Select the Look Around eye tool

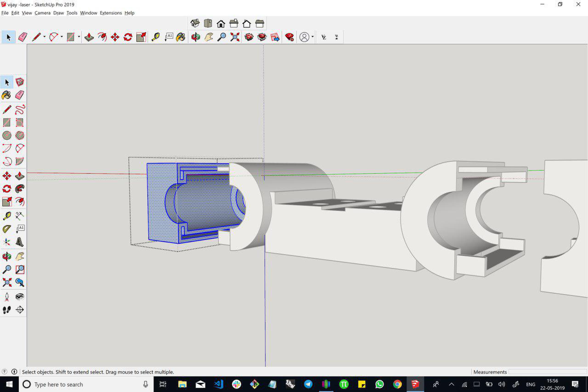tap(20, 297)
